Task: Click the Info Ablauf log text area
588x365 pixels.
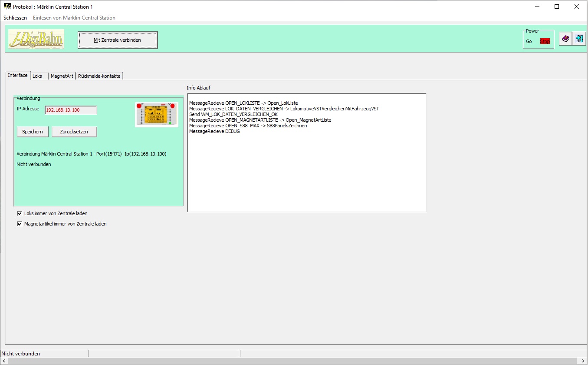Action: pos(307,153)
